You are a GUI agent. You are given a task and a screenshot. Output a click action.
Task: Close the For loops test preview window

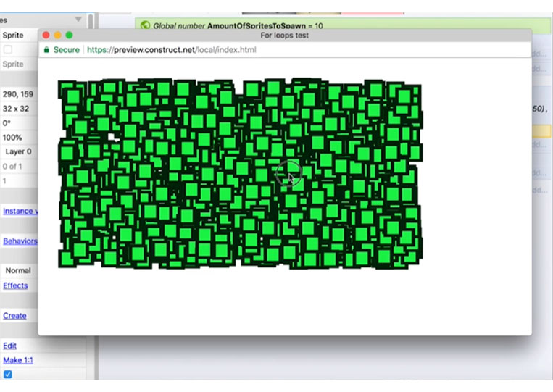46,36
